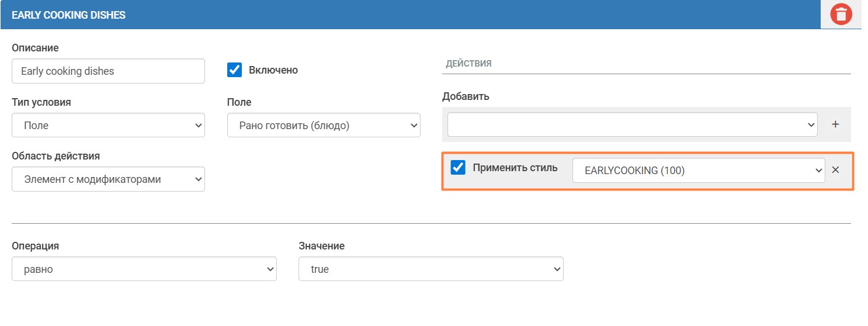868x326 pixels.
Task: Click the plus icon to add action
Action: click(835, 124)
